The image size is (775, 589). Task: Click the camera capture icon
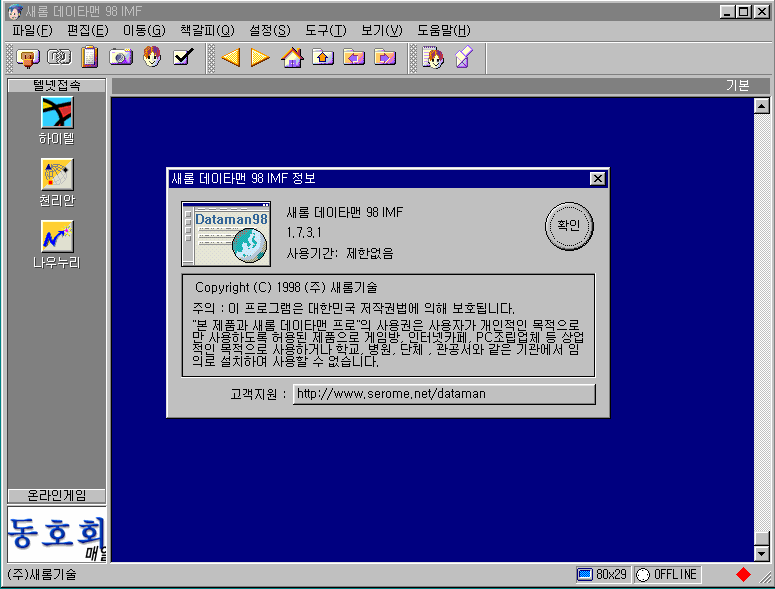121,57
